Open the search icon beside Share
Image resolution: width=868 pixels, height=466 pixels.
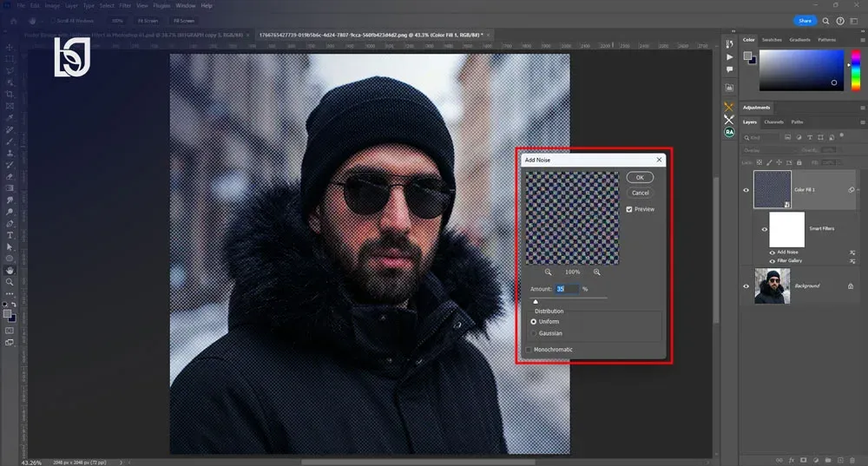pos(825,21)
